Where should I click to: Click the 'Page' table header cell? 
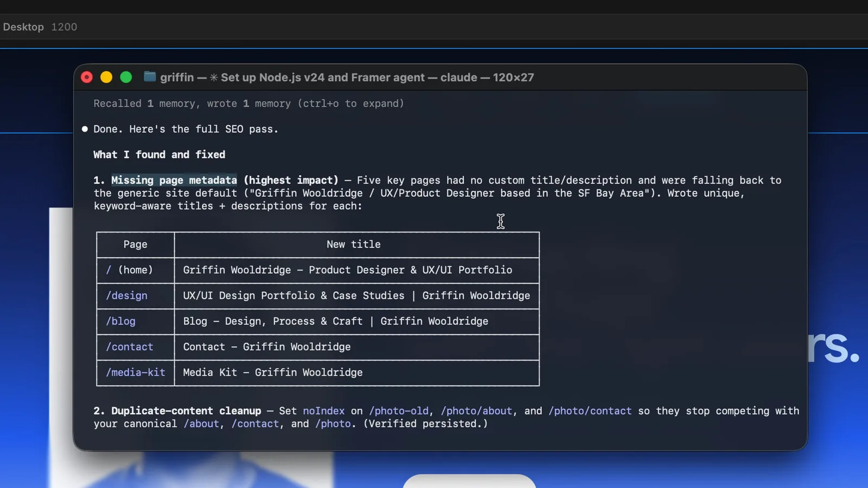pyautogui.click(x=136, y=245)
